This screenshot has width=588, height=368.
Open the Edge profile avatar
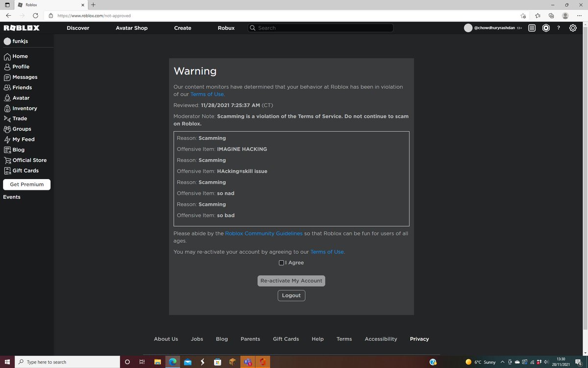coord(565,16)
